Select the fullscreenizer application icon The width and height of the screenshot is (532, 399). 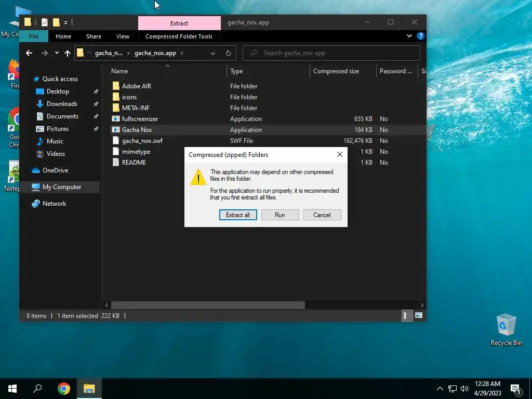click(116, 119)
